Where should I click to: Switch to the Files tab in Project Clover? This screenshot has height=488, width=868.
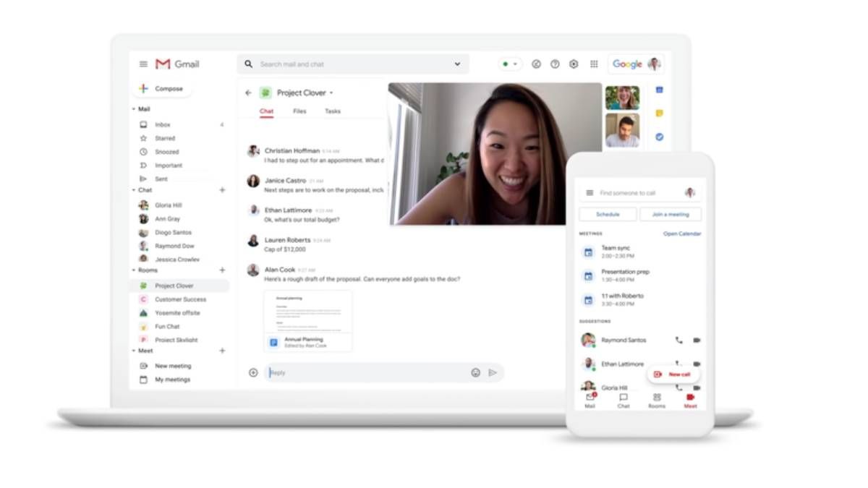coord(300,111)
